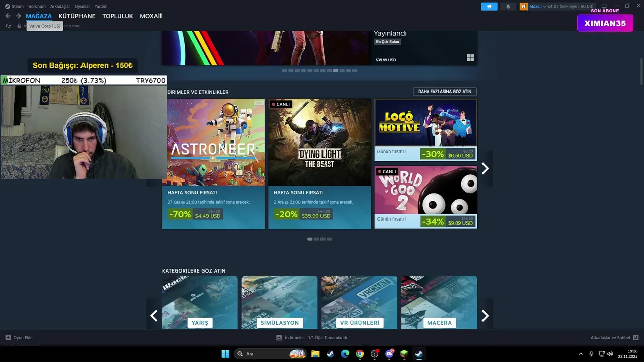Switch to TOPLULUK tab

pyautogui.click(x=118, y=16)
